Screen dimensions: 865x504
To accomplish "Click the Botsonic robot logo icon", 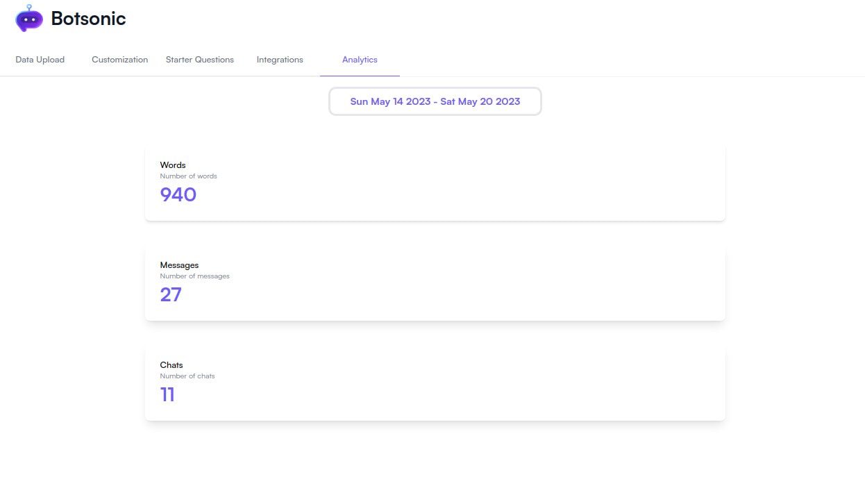I will 28,19.
